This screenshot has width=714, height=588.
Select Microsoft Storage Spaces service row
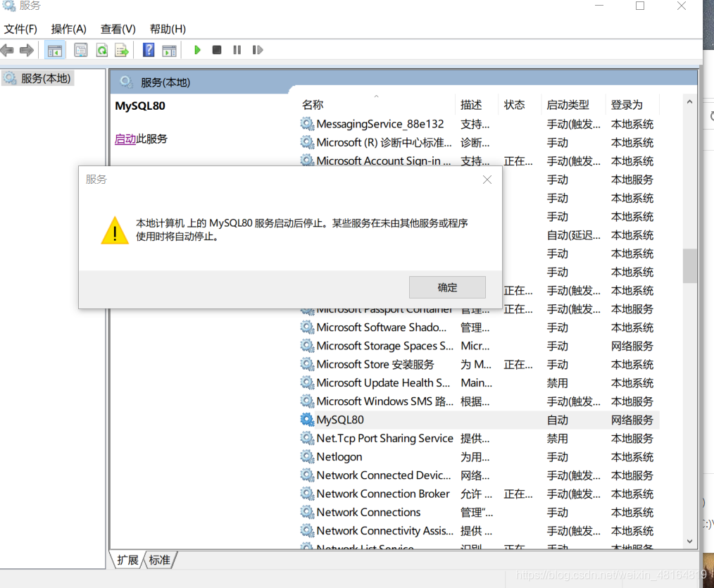click(x=479, y=346)
